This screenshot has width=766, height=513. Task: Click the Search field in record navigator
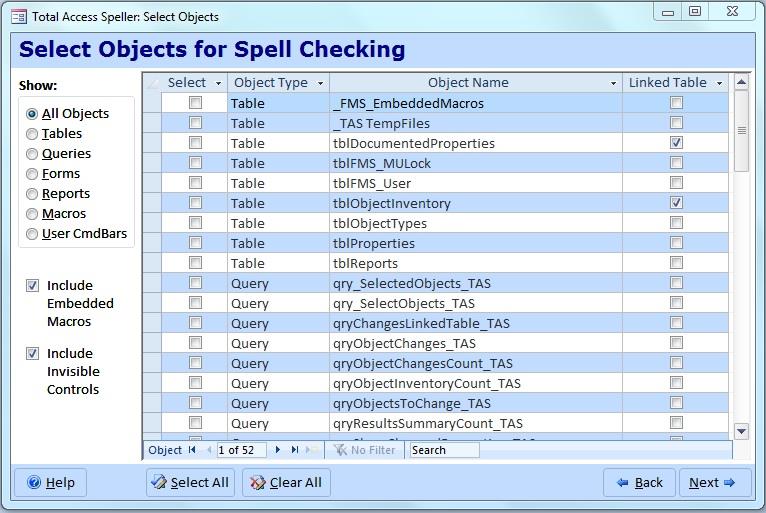click(x=445, y=450)
